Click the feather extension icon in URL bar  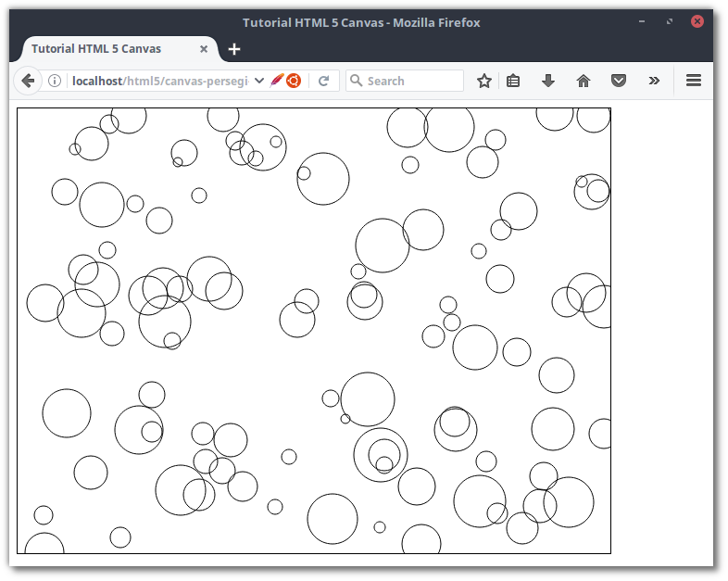(x=276, y=81)
